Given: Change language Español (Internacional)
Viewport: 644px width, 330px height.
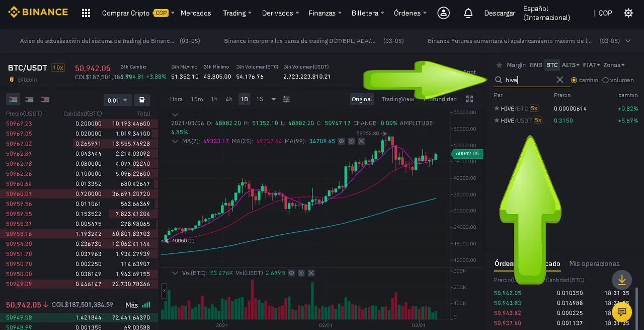Looking at the screenshot, I should click(546, 13).
